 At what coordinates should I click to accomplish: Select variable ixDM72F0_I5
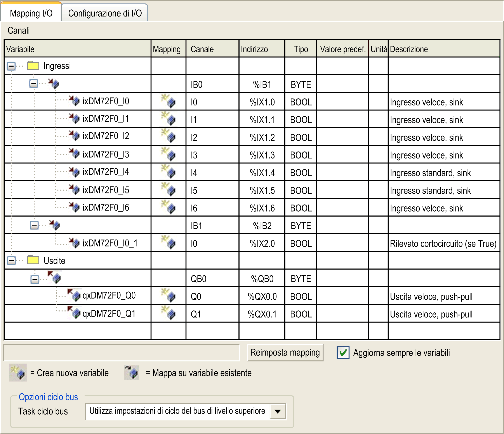(106, 190)
